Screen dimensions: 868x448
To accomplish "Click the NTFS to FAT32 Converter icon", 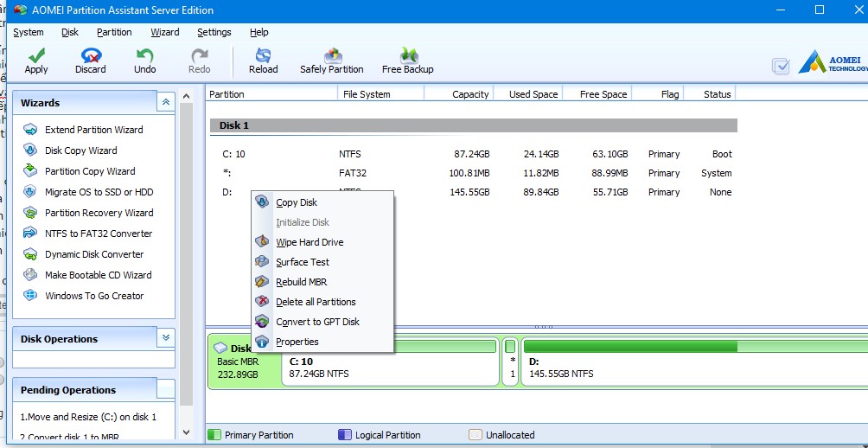I will [30, 234].
